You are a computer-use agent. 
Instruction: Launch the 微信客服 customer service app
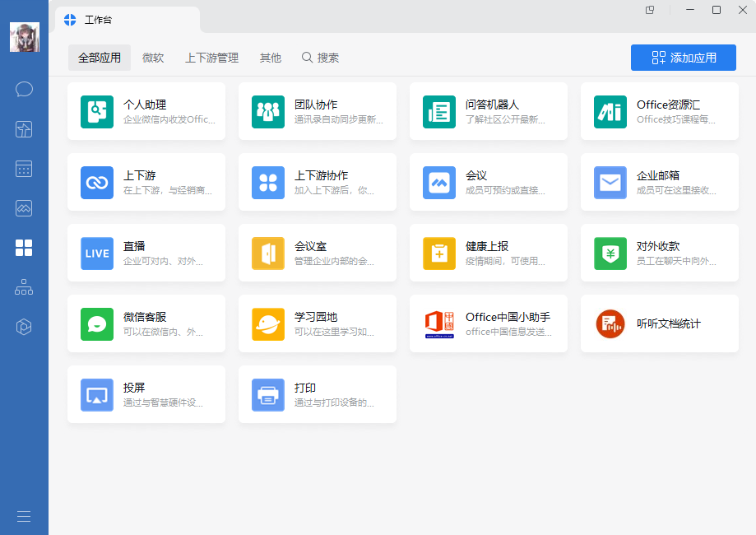point(146,323)
